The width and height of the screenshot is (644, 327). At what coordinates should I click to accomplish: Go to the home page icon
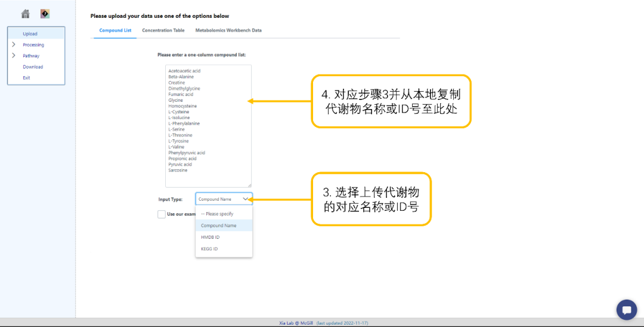pyautogui.click(x=26, y=14)
